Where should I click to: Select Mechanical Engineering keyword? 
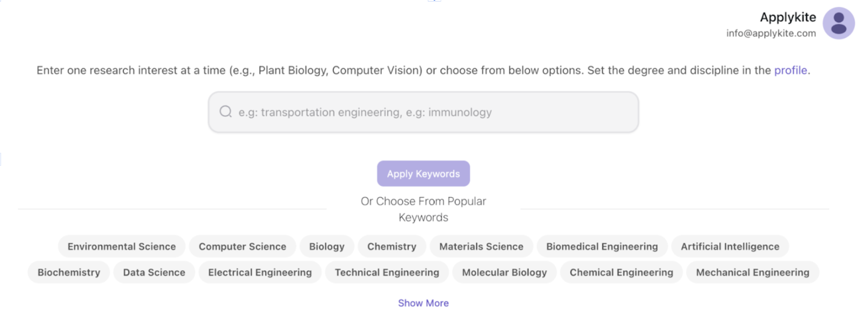[x=752, y=272]
